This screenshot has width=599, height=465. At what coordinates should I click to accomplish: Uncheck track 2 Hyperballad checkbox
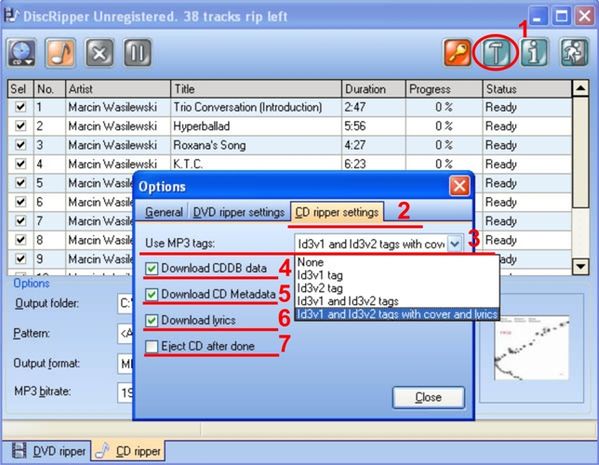click(20, 126)
